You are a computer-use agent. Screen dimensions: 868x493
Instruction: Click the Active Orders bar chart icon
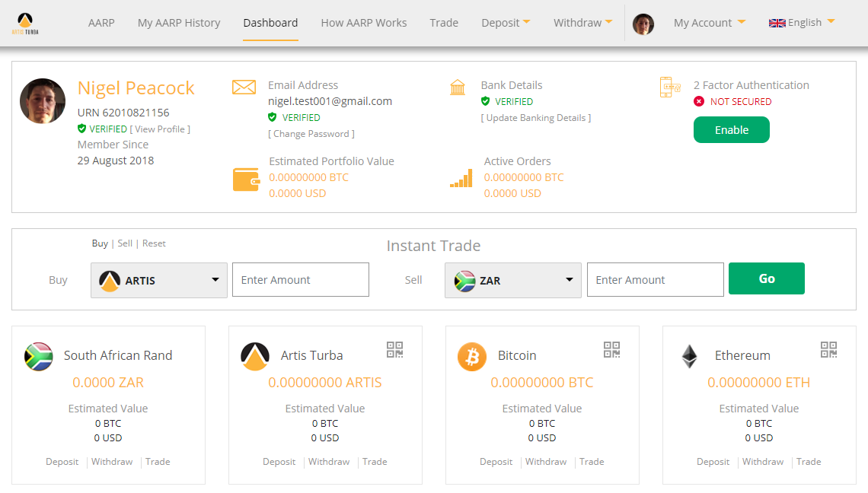pyautogui.click(x=461, y=178)
